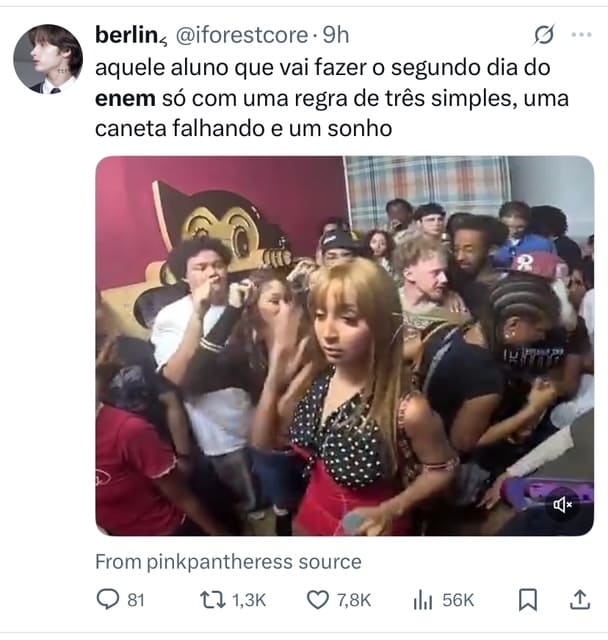Screen dimensions: 608x640
Task: Click the 7,8K likes count
Action: (353, 599)
